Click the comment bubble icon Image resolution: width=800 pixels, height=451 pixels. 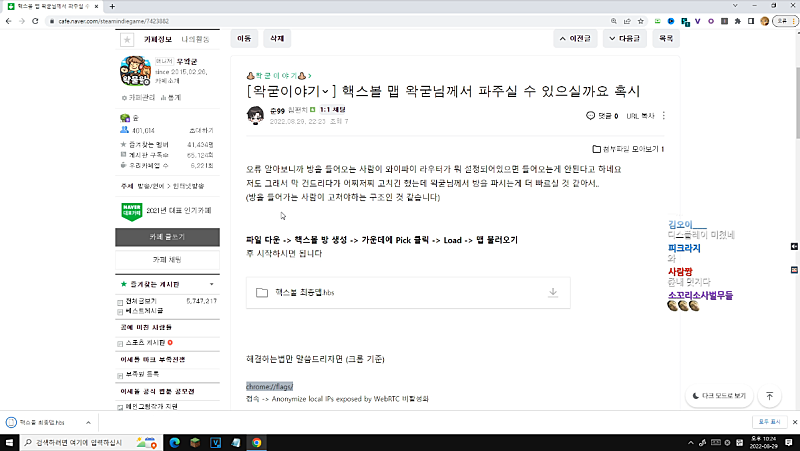590,116
